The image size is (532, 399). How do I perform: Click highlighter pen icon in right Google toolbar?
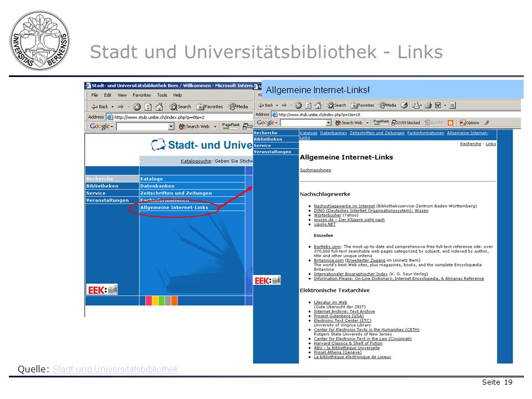[x=487, y=123]
